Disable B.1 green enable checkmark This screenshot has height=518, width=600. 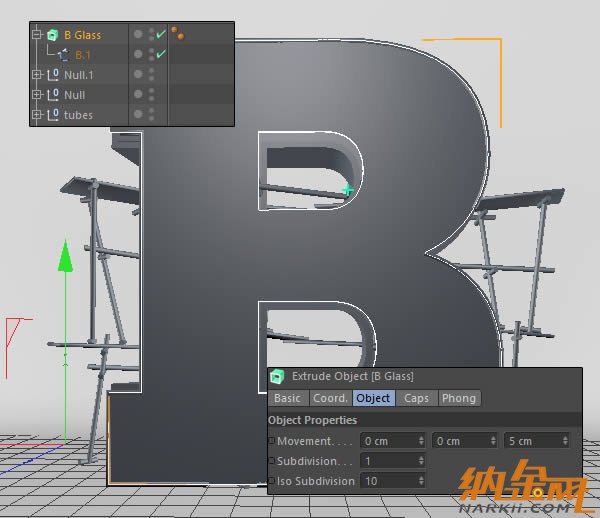click(x=161, y=54)
